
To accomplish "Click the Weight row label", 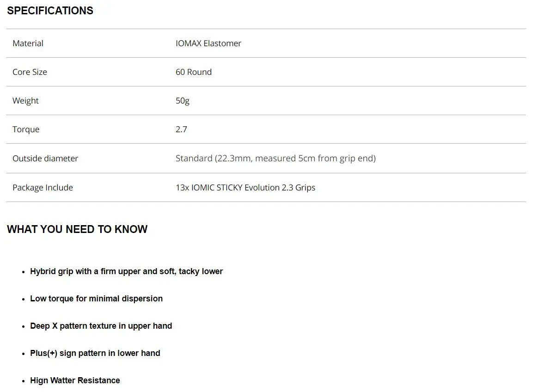I will (x=25, y=101).
